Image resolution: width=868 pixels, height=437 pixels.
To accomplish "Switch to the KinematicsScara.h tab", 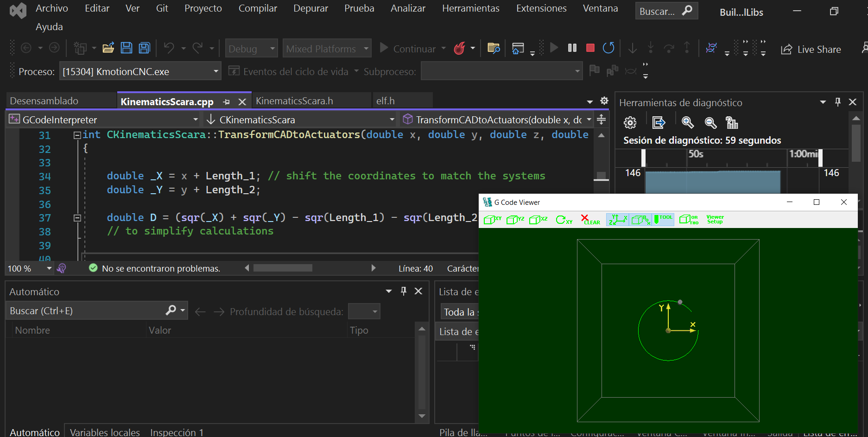I will pos(294,101).
